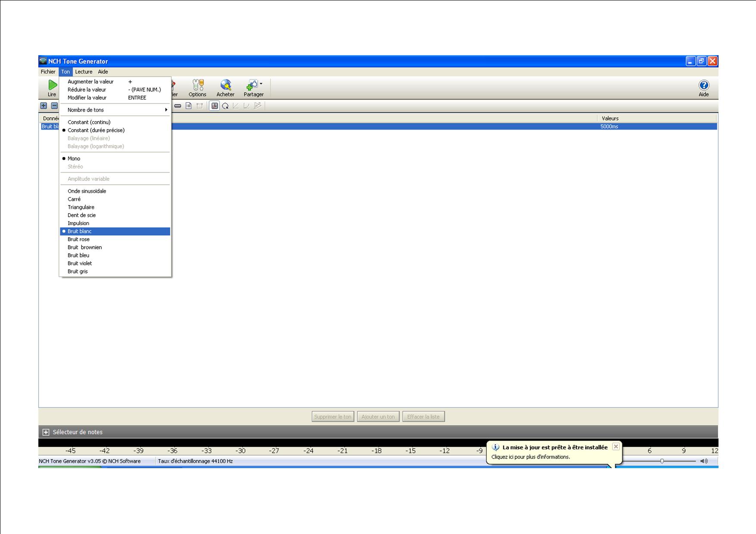
Task: Click the 5000ms value cell
Action: (x=609, y=127)
